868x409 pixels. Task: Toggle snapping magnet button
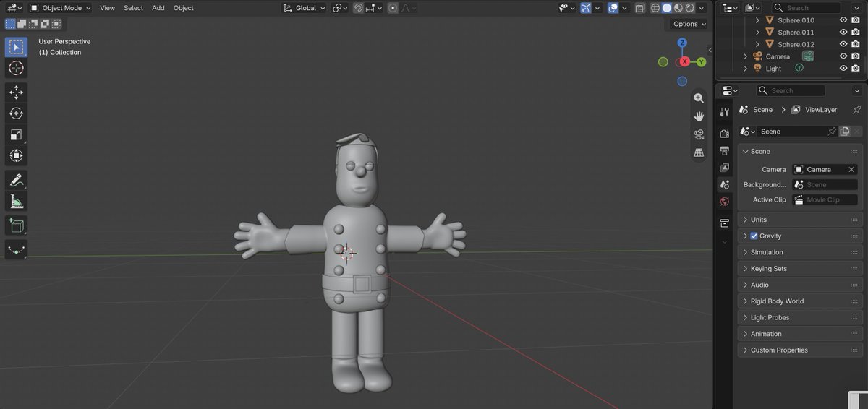(x=359, y=8)
